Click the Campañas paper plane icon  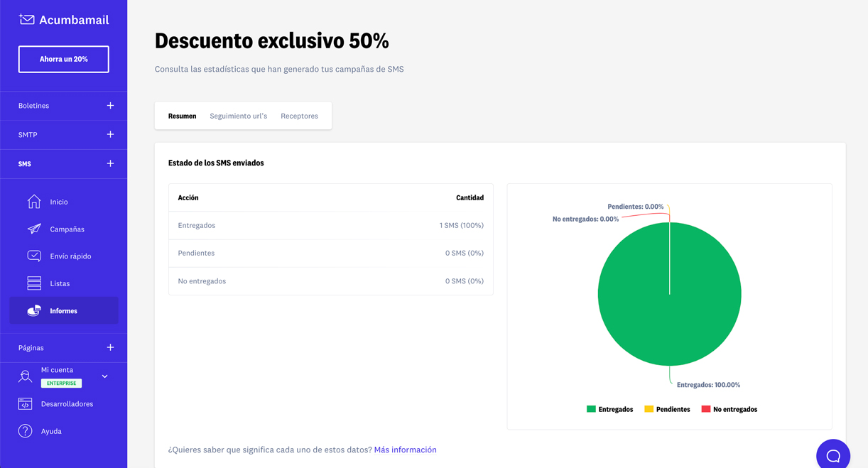point(34,229)
